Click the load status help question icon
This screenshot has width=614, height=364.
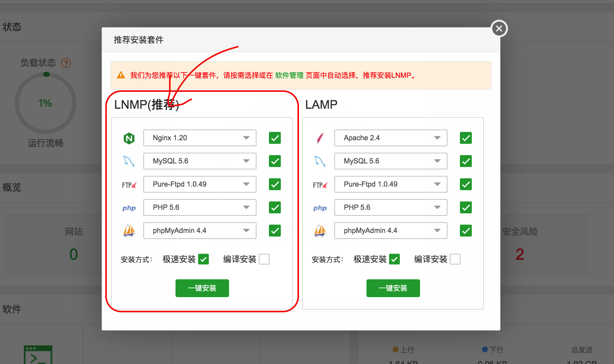point(66,63)
